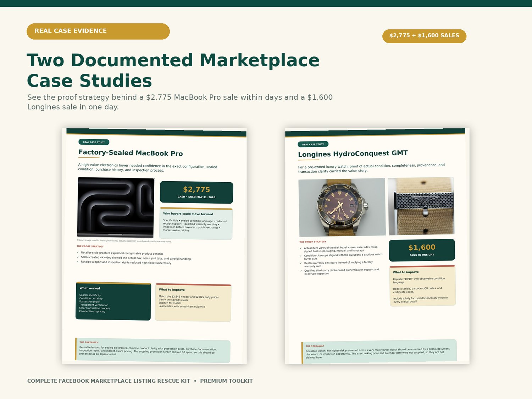The width and height of the screenshot is (532, 399).
Task: Click the "PREMIUM TOOLKIT" footer text
Action: point(226,381)
